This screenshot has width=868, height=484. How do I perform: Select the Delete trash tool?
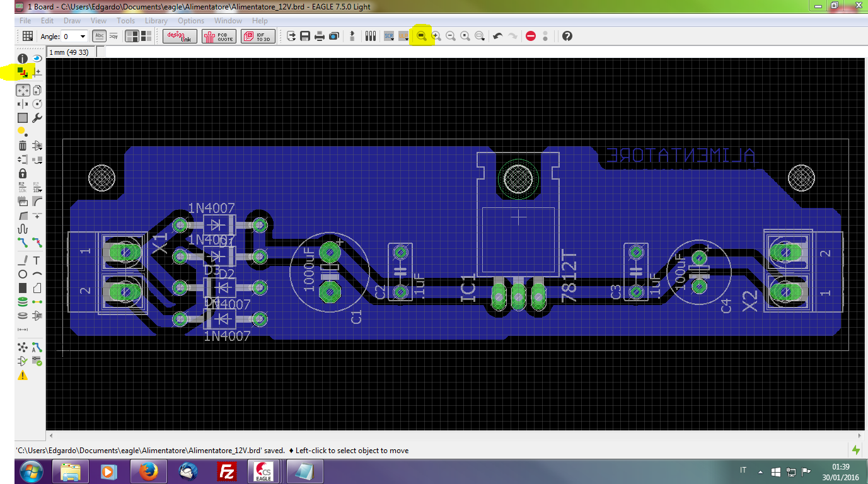23,146
